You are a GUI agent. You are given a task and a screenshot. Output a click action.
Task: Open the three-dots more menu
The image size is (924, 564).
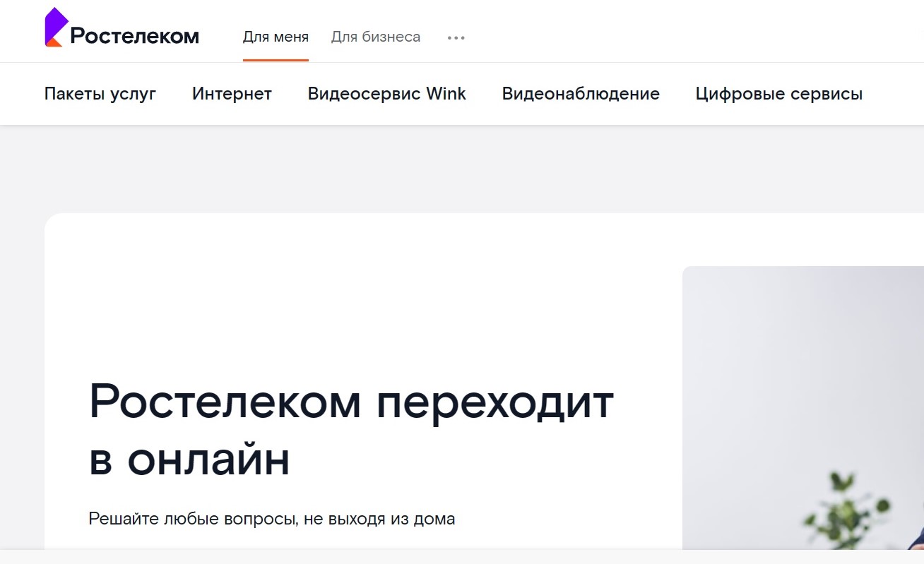456,37
